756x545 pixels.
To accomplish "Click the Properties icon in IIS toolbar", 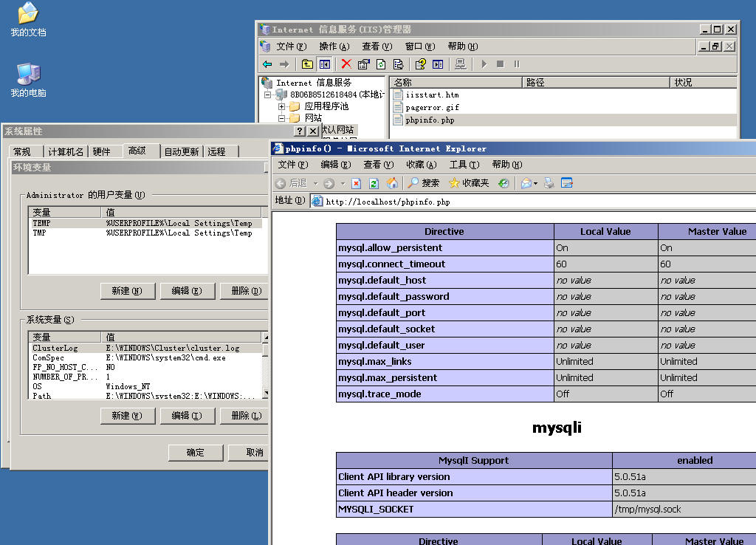I will [364, 64].
